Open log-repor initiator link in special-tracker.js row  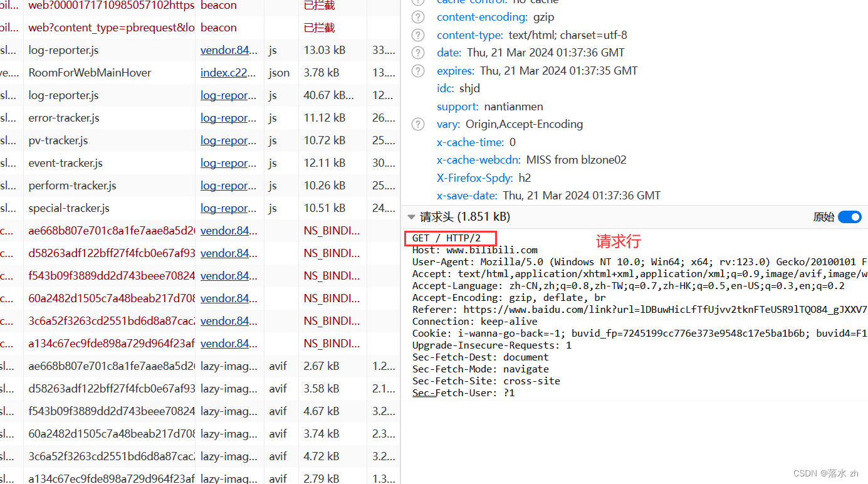[x=229, y=208]
